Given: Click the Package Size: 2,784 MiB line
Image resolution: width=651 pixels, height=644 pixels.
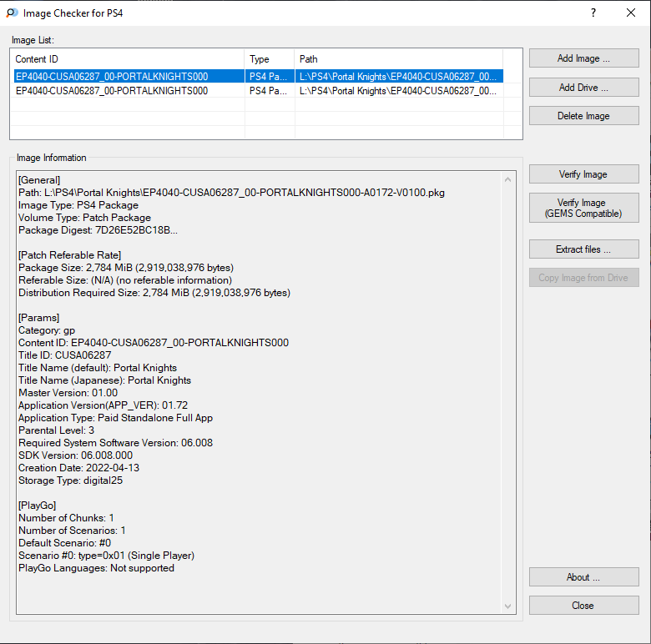Looking at the screenshot, I should click(126, 268).
